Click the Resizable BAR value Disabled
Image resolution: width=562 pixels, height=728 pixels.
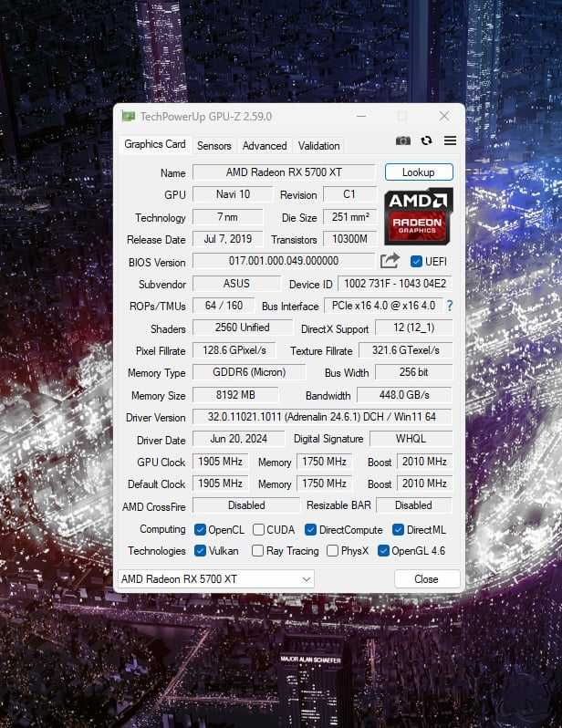click(413, 505)
